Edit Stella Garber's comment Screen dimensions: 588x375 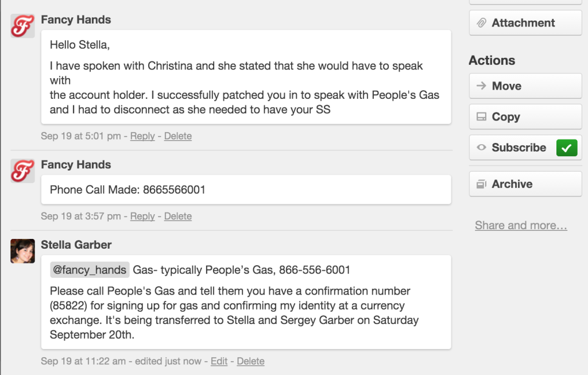tap(219, 361)
